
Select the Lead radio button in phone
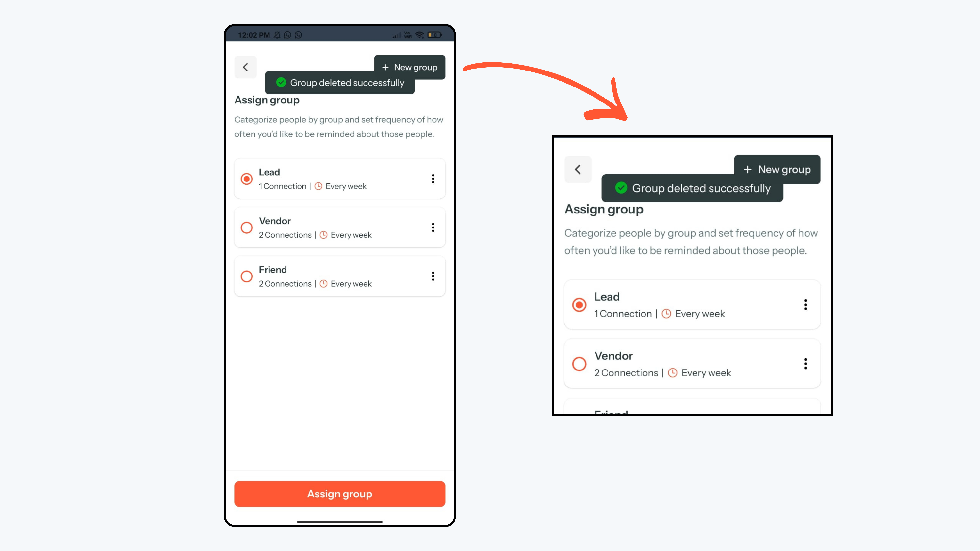(x=247, y=179)
